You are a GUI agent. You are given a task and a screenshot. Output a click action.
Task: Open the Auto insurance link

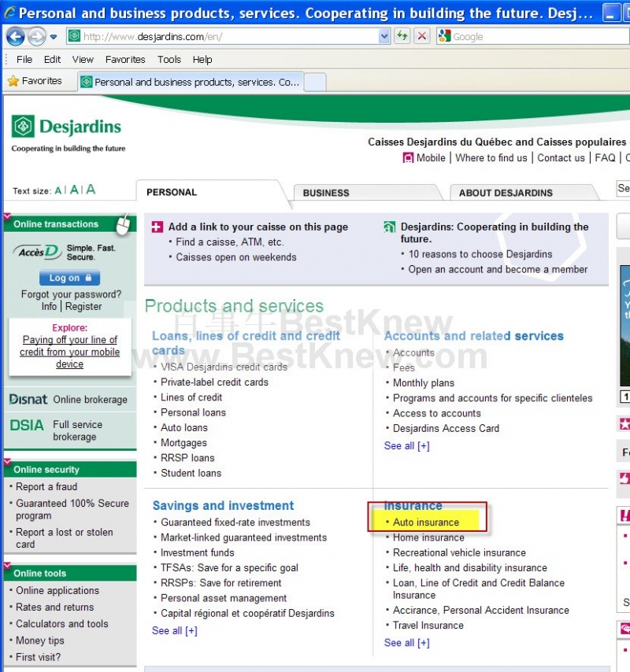(426, 522)
